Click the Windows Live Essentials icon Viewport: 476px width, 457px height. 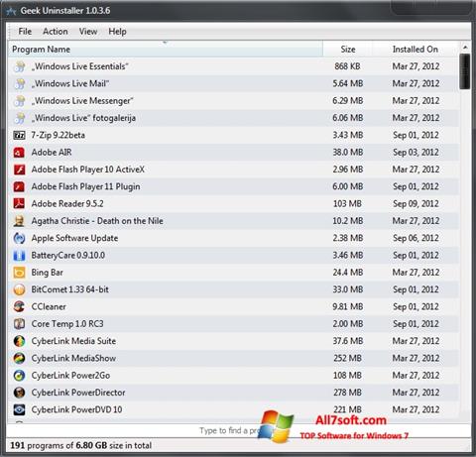point(19,66)
